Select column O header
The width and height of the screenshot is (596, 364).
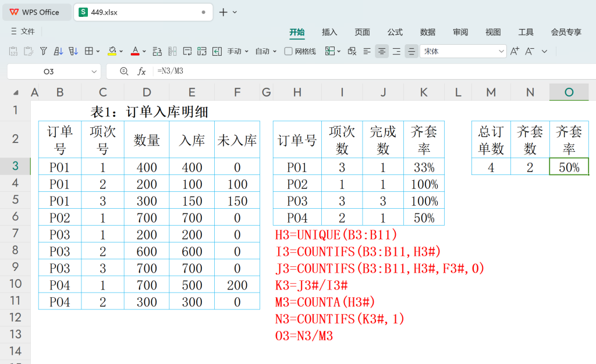pos(569,92)
